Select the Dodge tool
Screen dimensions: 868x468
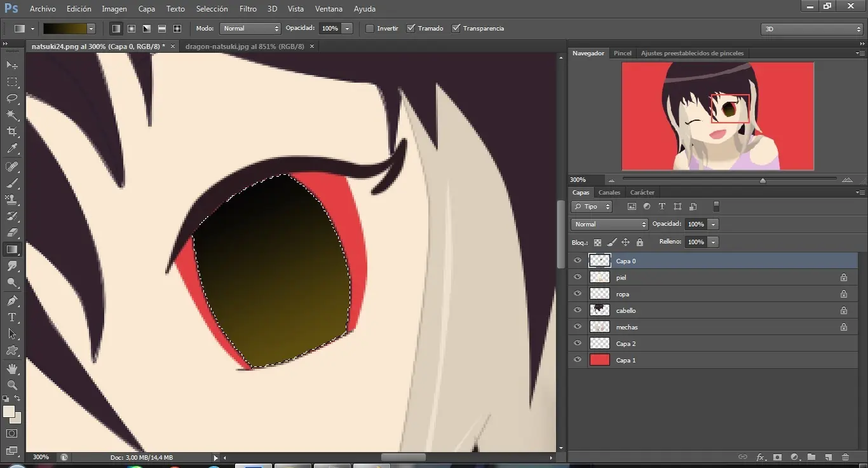(x=12, y=282)
